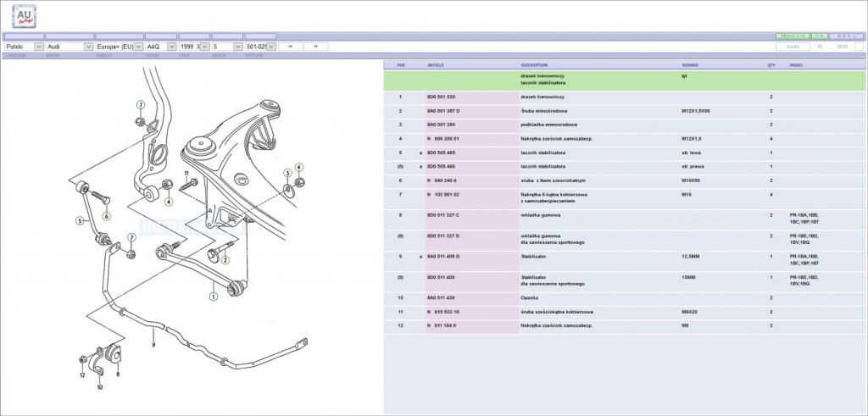The width and height of the screenshot is (868, 416).
Task: Click the AU catalog logo icon
Action: coord(24,16)
